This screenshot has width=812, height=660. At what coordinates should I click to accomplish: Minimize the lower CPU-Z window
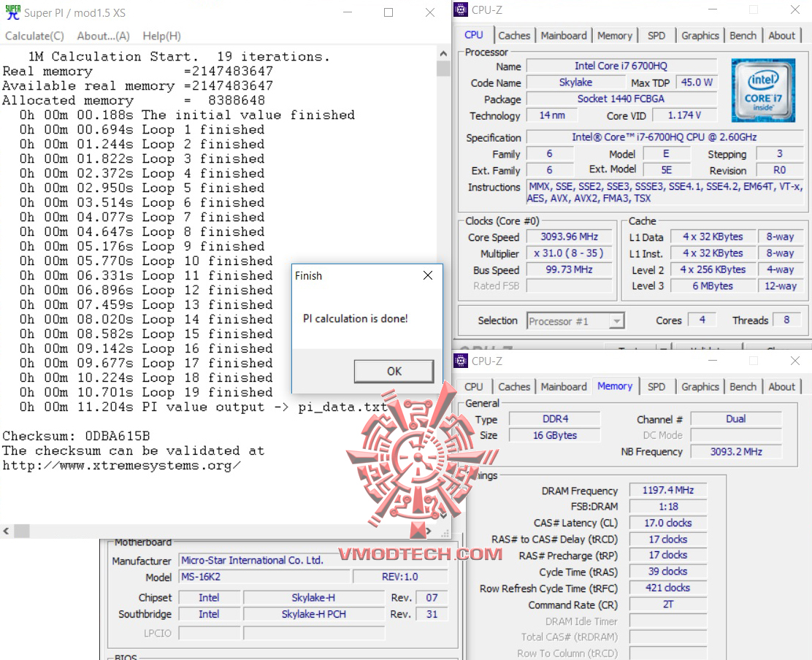(713, 360)
